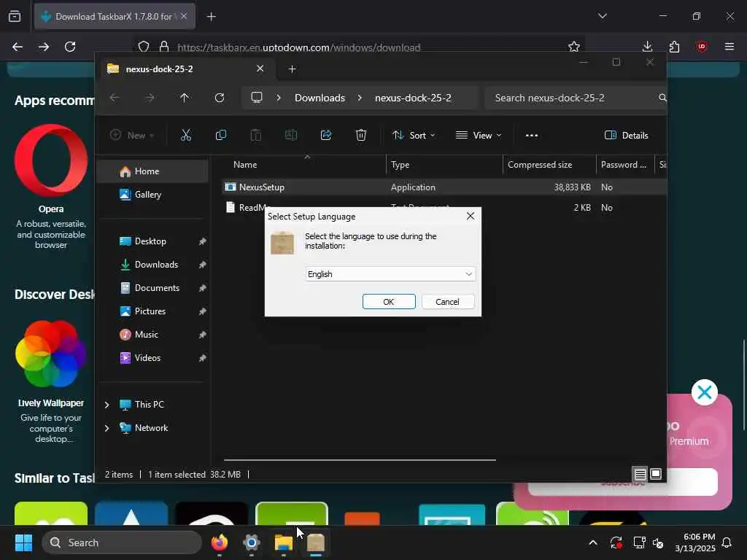Open Firefox tab list dropdown arrow

point(602,16)
